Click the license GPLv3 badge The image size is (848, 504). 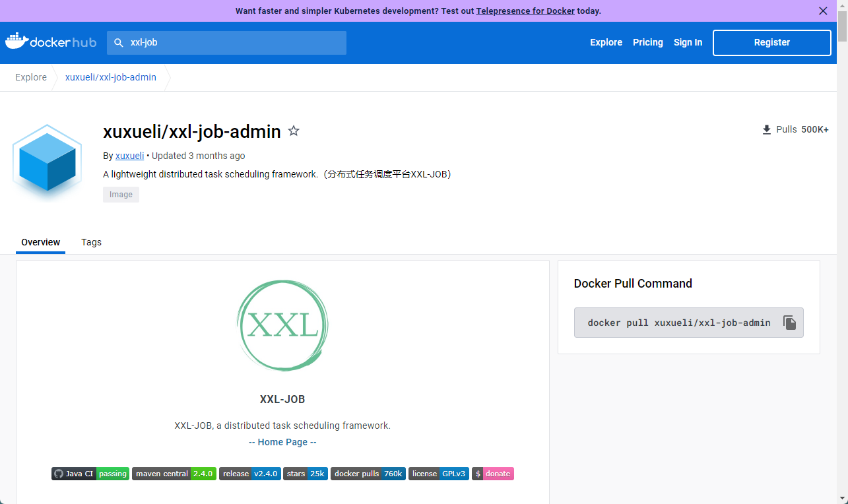point(438,474)
